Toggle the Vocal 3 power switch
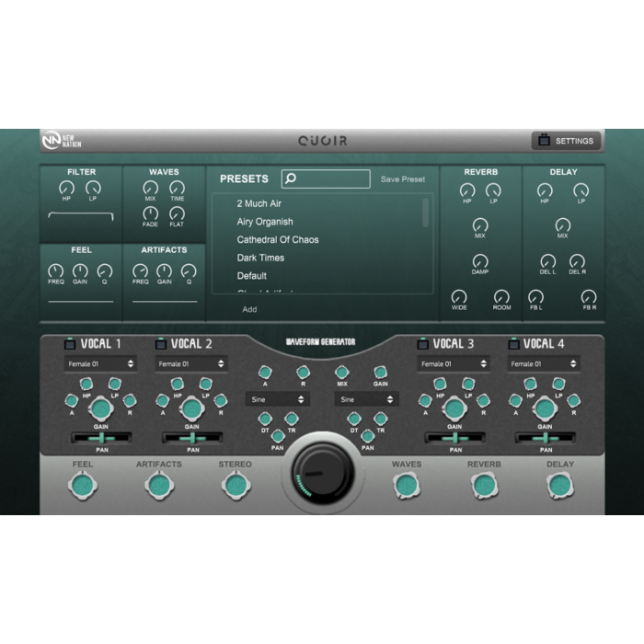Screen dimensions: 644x644 click(x=422, y=344)
